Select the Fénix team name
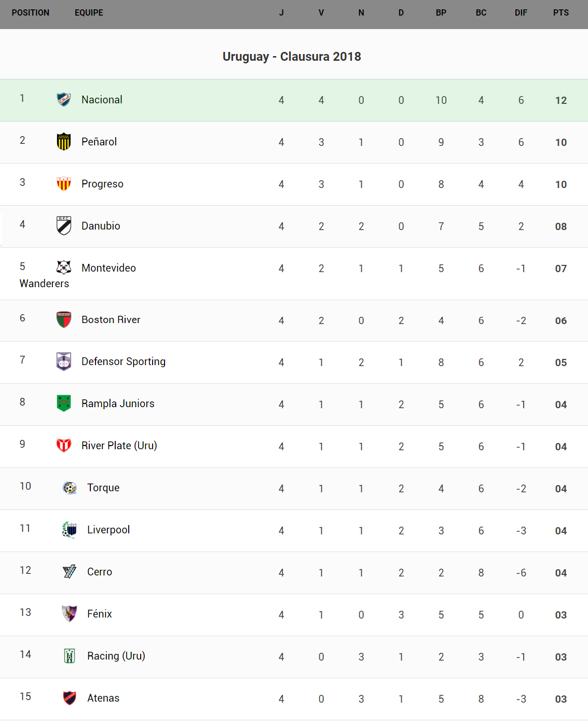Screen dimensions: 588x725 [100, 614]
